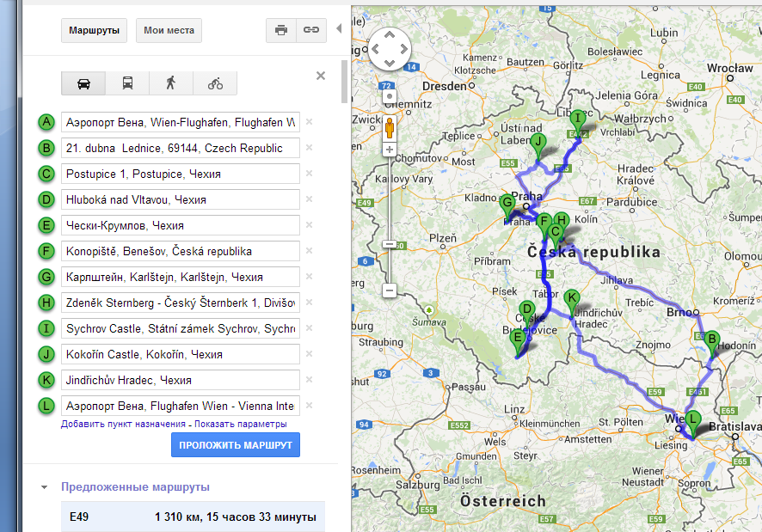Switch to walking directions mode
The image size is (762, 532).
click(171, 83)
